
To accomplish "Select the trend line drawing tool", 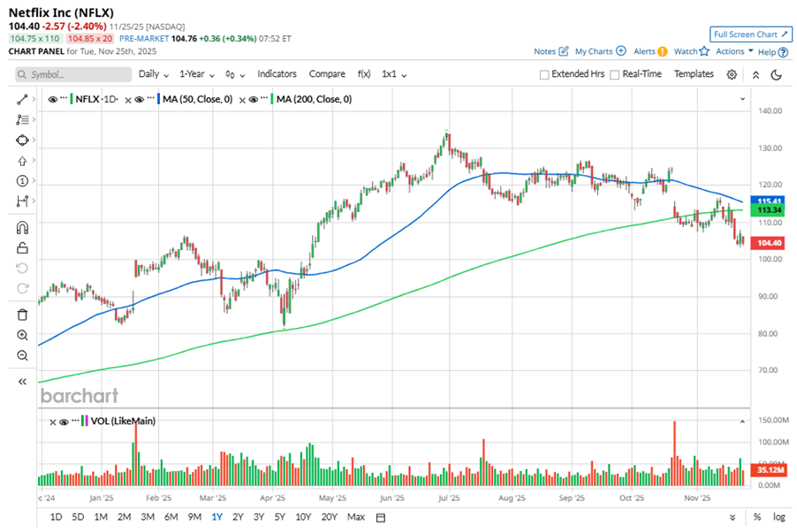I will (x=22, y=99).
